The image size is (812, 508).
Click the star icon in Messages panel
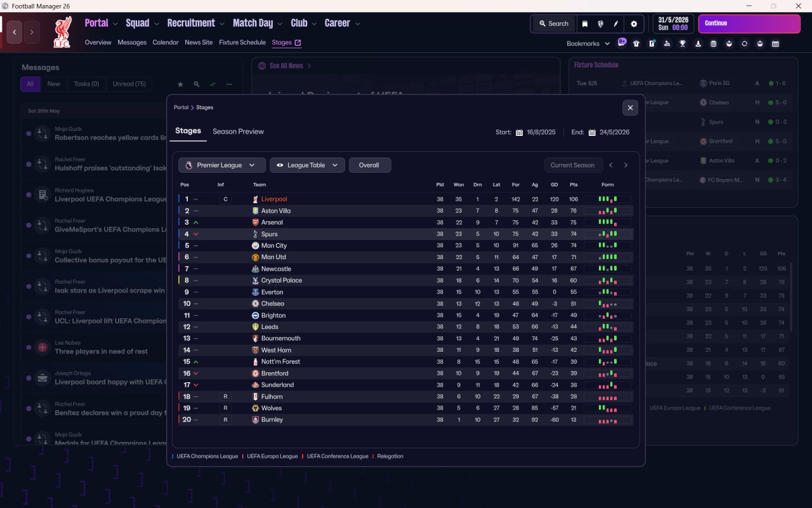[180, 84]
